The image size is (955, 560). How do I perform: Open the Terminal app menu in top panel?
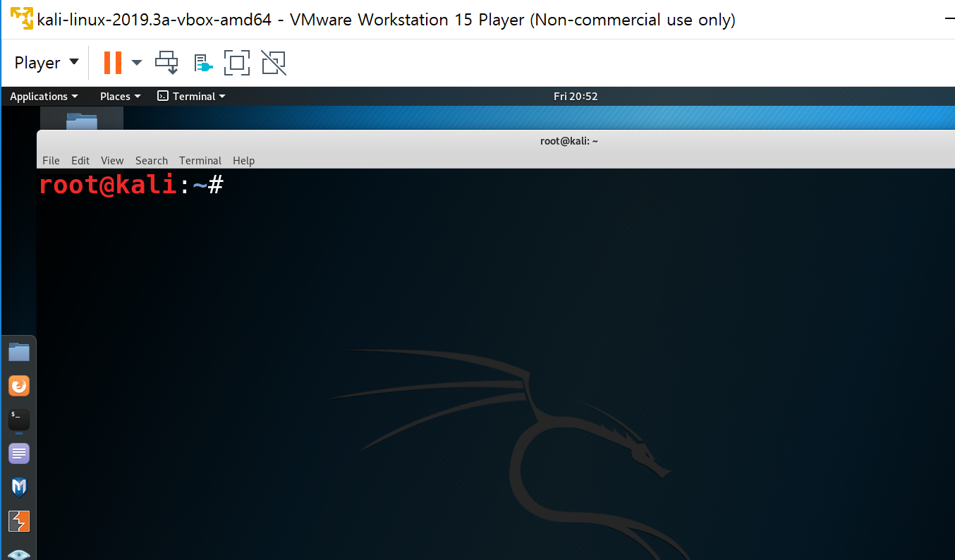click(191, 96)
